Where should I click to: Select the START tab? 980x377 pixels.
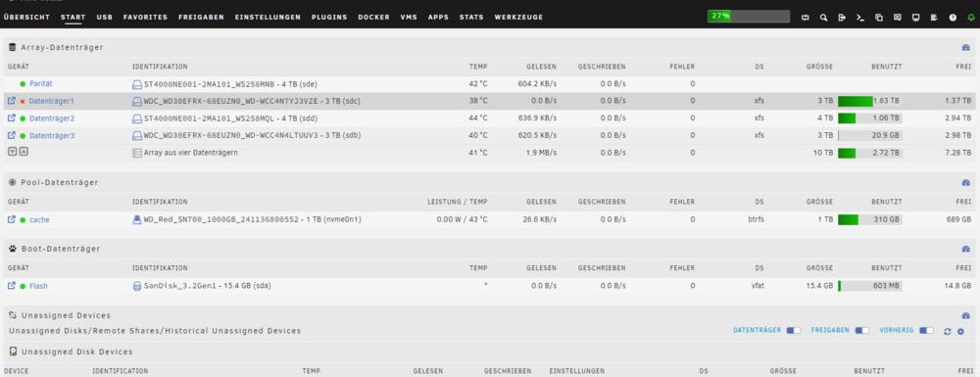(73, 18)
